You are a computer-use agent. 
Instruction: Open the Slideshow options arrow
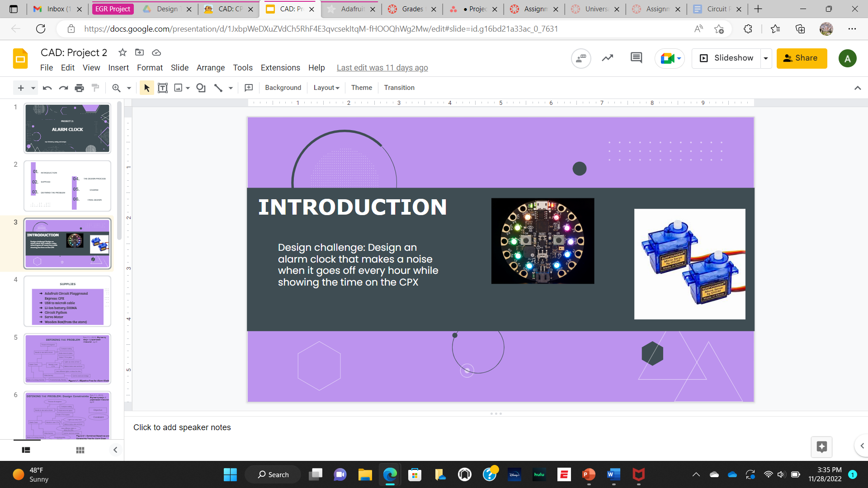click(x=766, y=58)
